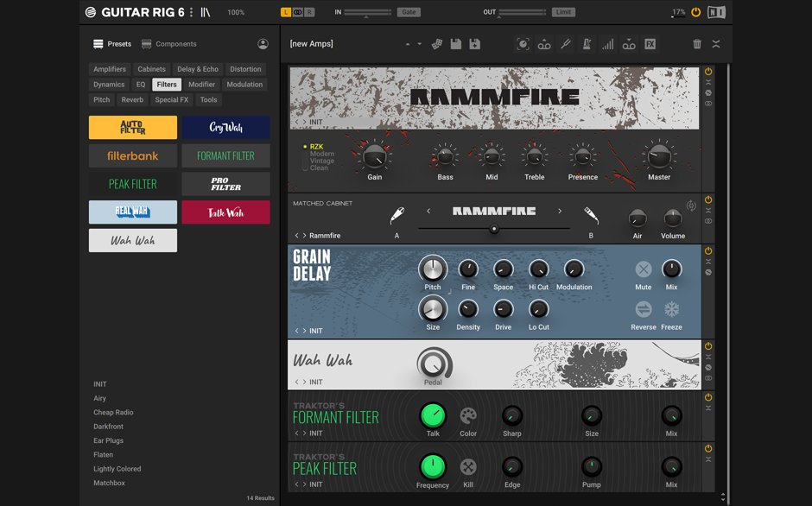Go to previous cabinet left chevron
The height and width of the screenshot is (506, 812).
[428, 212]
